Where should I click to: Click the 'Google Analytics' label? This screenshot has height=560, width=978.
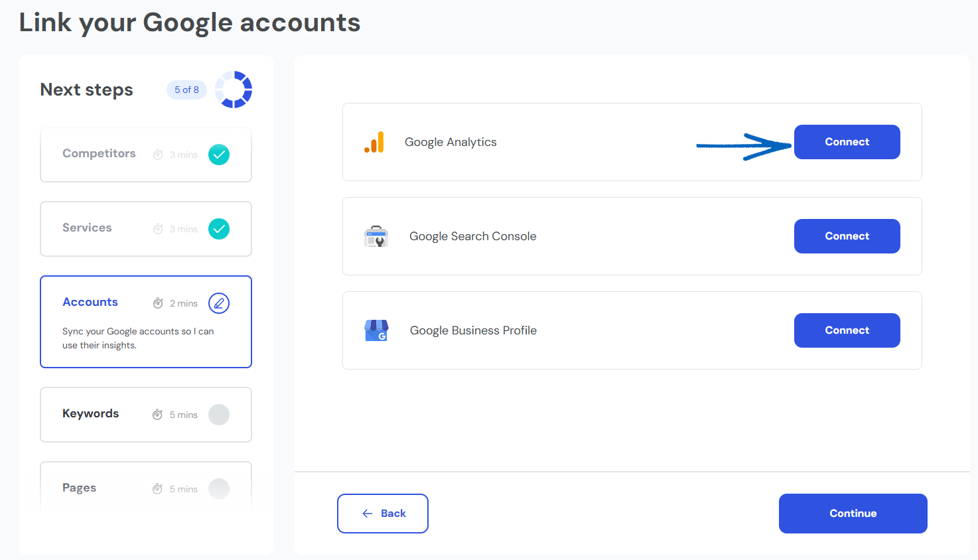tap(451, 142)
